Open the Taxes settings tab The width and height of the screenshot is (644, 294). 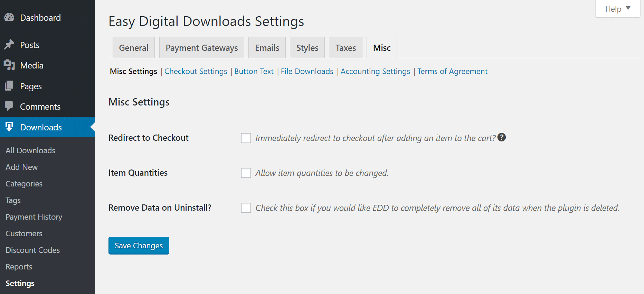coord(345,47)
